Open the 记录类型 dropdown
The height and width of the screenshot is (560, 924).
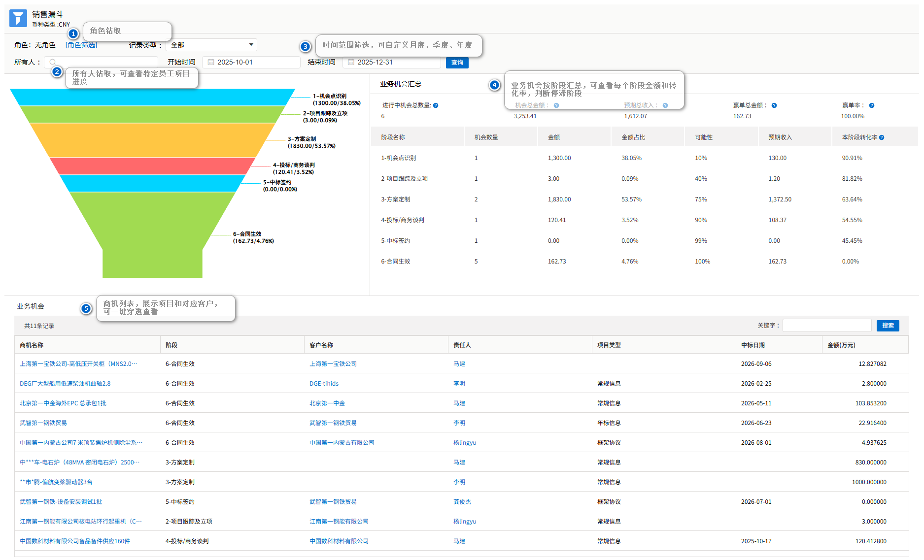click(x=211, y=45)
